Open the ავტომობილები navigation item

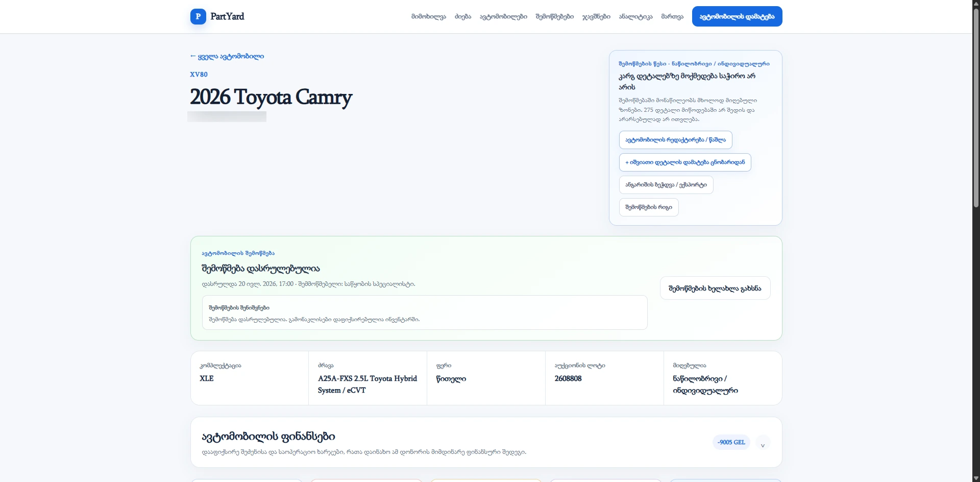[x=503, y=16]
